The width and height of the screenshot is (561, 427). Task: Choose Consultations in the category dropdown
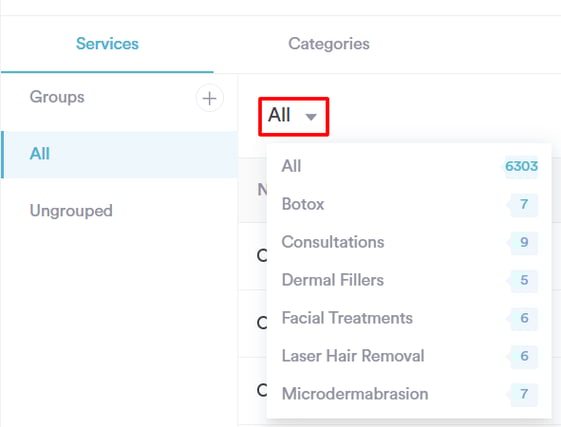click(409, 242)
